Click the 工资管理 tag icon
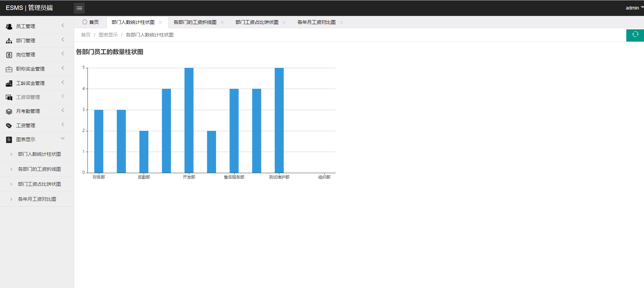This screenshot has height=288, width=644. click(x=9, y=126)
